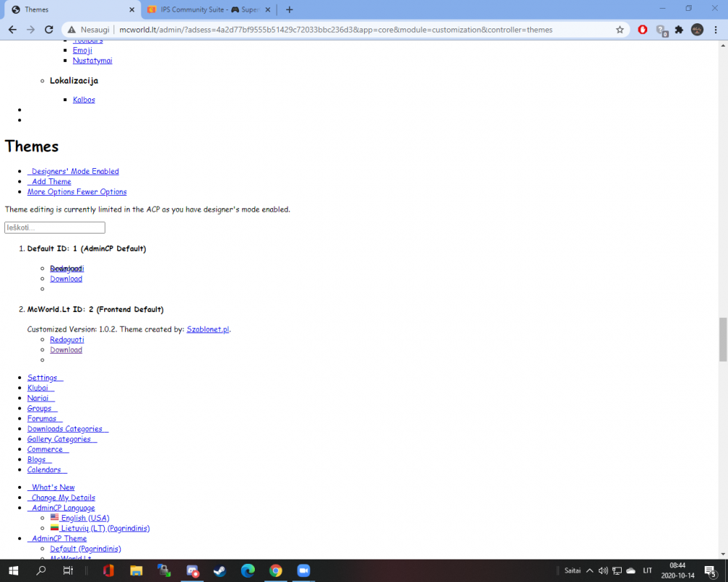Screen dimensions: 728x582
Task: Launch Microsoft Office from the taskbar
Action: 108,570
